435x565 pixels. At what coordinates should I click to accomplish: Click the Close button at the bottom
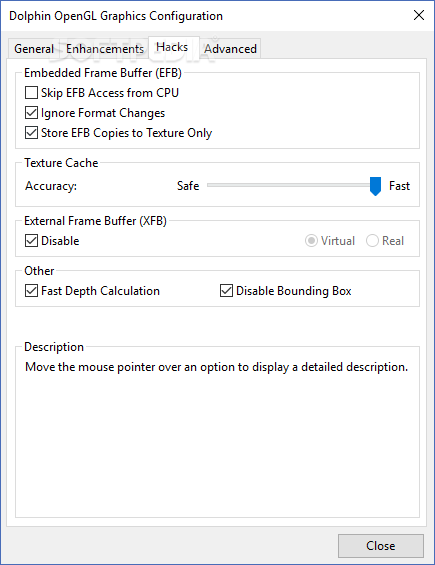[381, 546]
